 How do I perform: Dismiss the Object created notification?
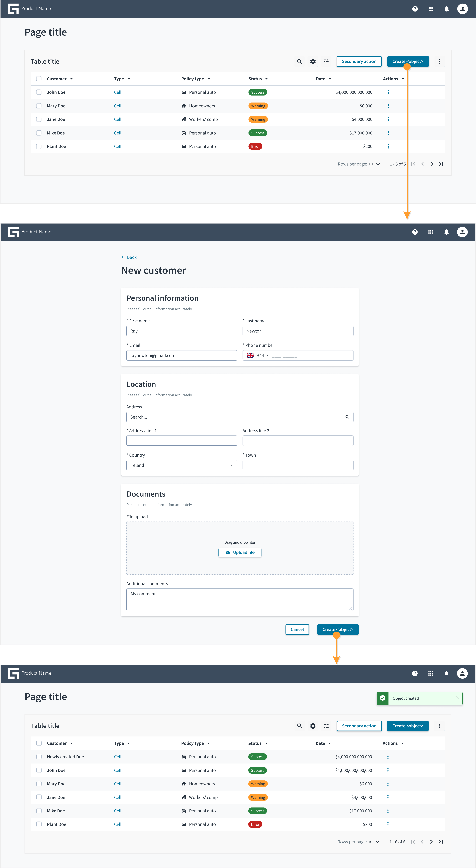click(457, 698)
